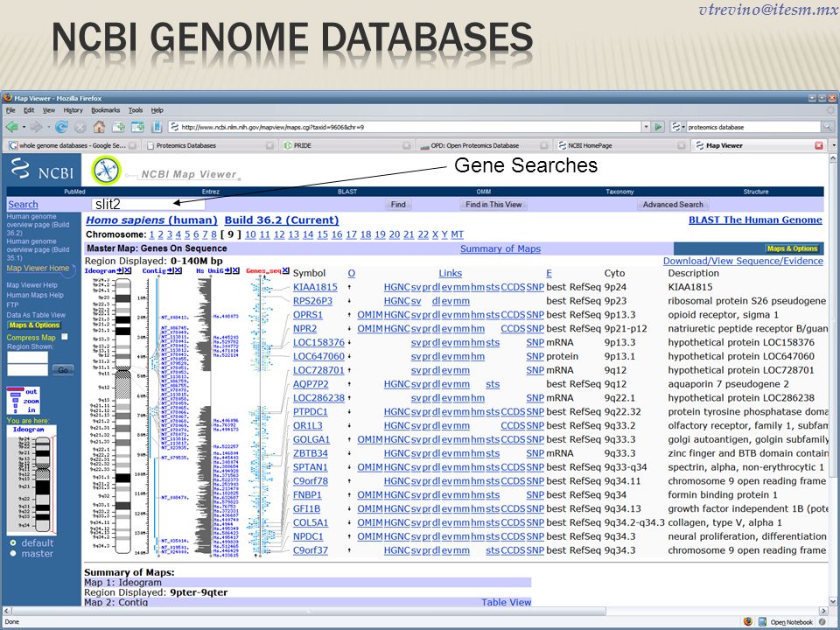Screen dimensions: 840x630
Task: Expand the URL bar history dropdown
Action: point(646,127)
